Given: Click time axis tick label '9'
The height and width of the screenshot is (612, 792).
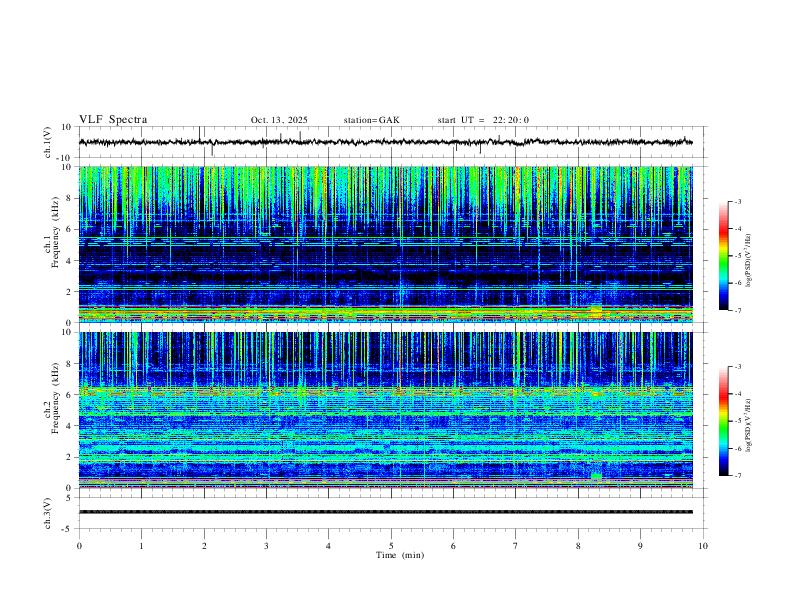Looking at the screenshot, I should tap(640, 546).
